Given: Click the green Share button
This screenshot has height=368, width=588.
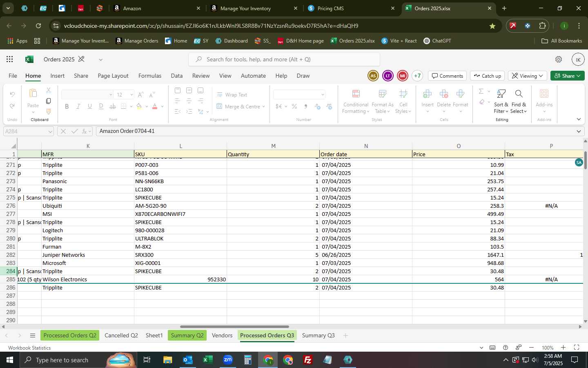Looking at the screenshot, I should coord(568,76).
